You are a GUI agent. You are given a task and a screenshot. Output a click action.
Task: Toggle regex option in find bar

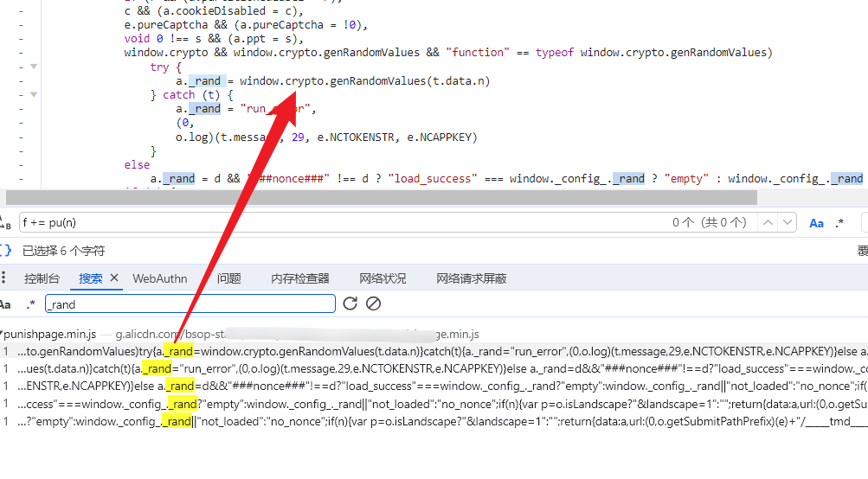tap(839, 223)
